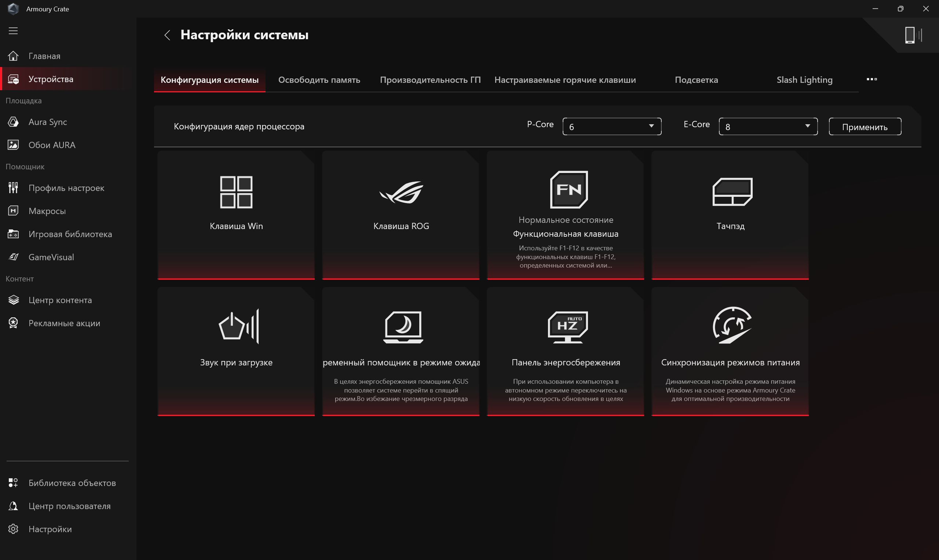The width and height of the screenshot is (939, 560).
Task: Select Конфигурация системы tab
Action: pos(209,80)
